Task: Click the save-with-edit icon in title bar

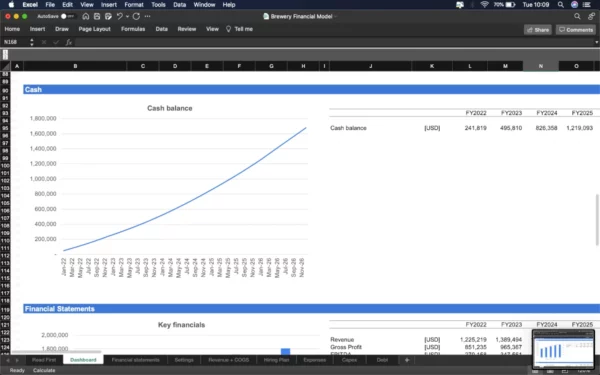Action: [108, 16]
